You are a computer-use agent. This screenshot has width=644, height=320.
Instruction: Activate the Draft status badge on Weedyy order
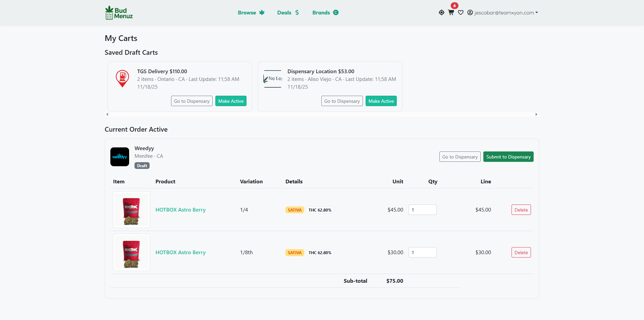(x=142, y=166)
